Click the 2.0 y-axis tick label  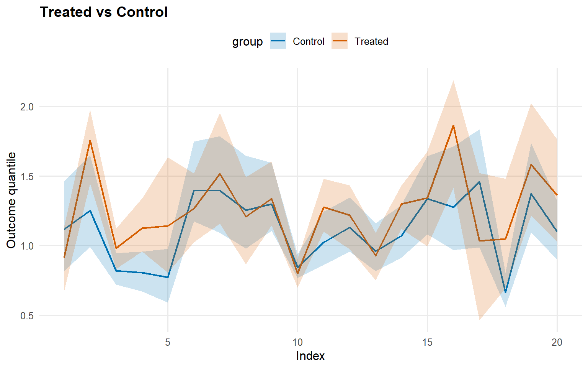pyautogui.click(x=27, y=107)
